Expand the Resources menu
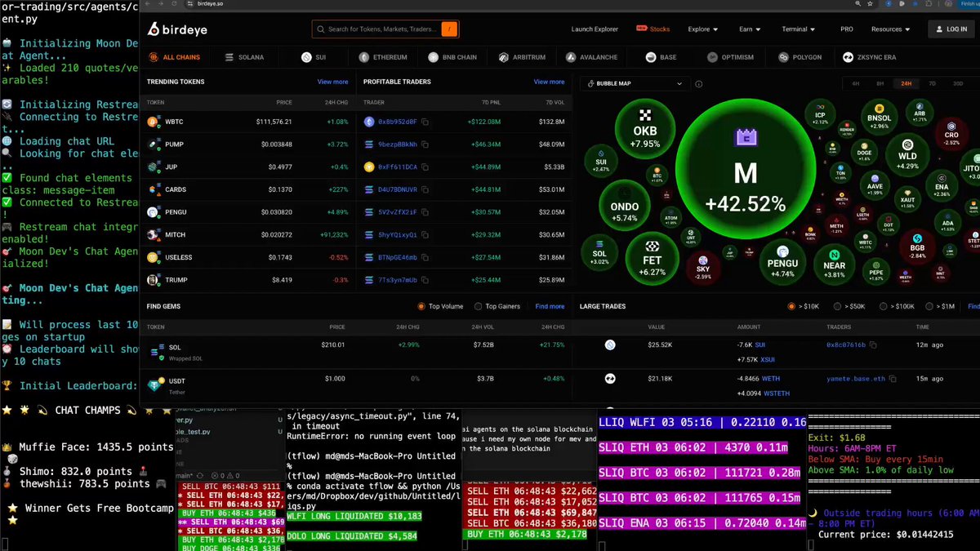The width and height of the screenshot is (980, 551). coord(890,29)
